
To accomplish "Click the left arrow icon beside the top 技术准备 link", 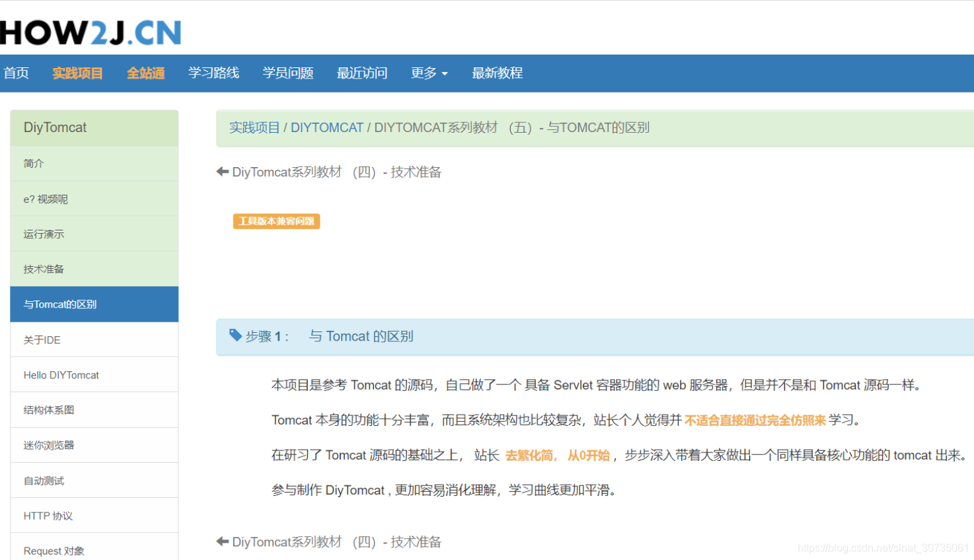I will [x=222, y=172].
